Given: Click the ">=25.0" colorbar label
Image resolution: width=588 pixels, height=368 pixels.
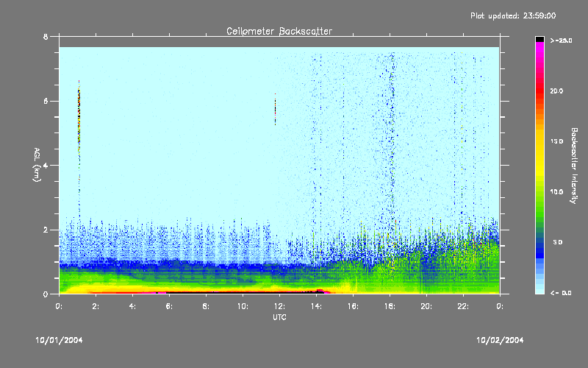Looking at the screenshot, I should point(561,40).
